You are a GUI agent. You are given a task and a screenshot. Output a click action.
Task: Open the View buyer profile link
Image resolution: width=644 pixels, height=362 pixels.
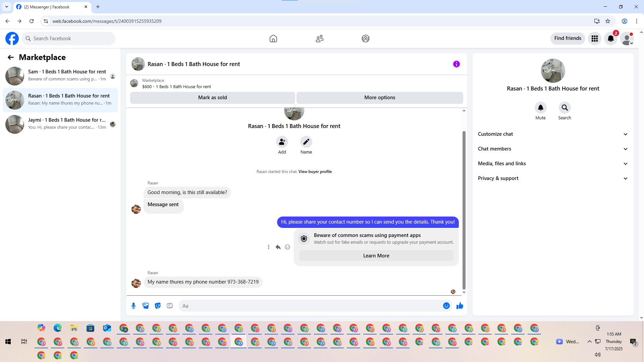coord(315,172)
